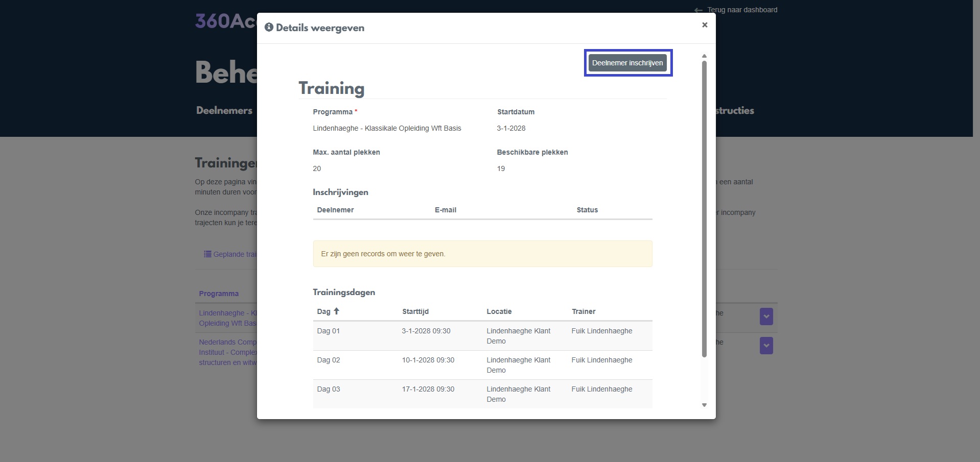
Task: Click the Status column header
Action: click(x=587, y=210)
